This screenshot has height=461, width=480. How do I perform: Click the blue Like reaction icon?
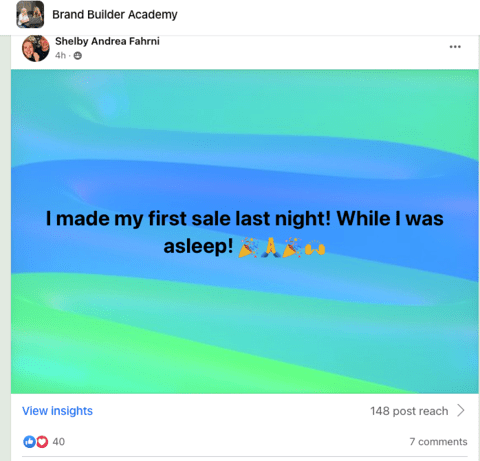pos(29,442)
